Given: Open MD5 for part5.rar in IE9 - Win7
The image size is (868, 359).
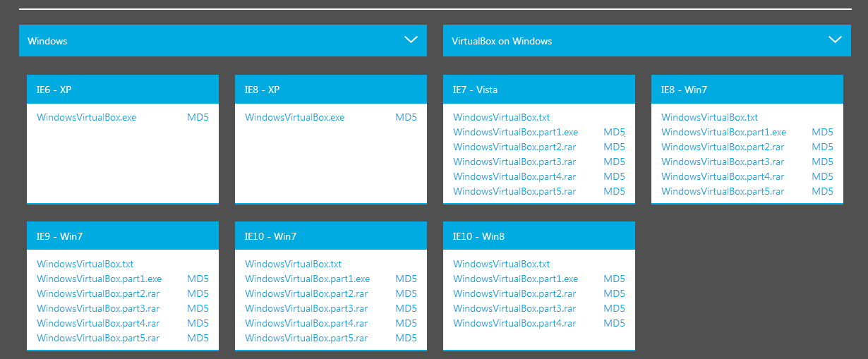Looking at the screenshot, I should tap(198, 338).
